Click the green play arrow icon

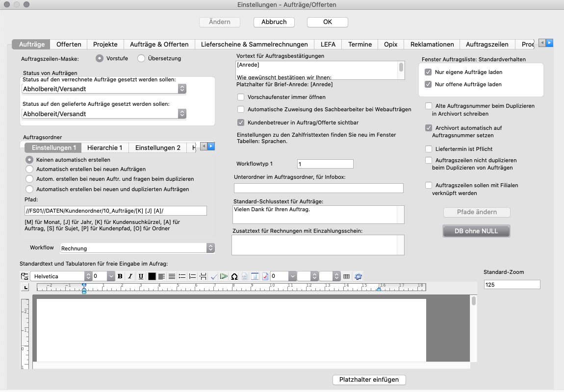tap(224, 276)
